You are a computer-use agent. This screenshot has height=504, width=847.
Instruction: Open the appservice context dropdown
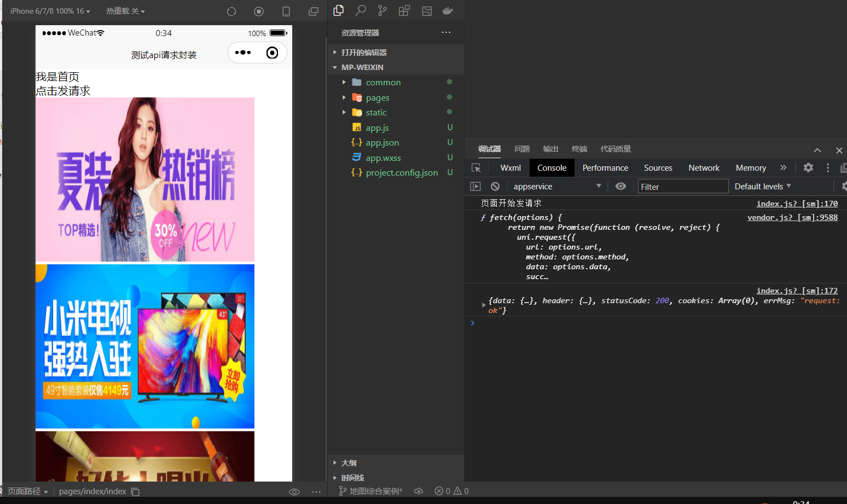[556, 186]
